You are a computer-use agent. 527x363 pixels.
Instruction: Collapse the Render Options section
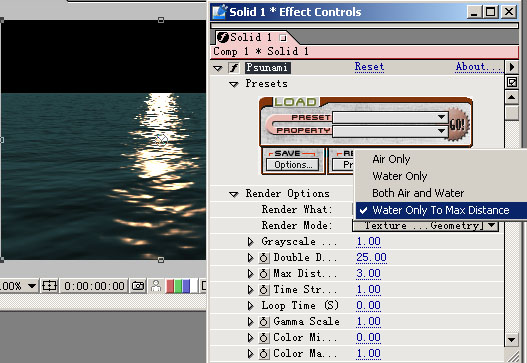(x=234, y=194)
